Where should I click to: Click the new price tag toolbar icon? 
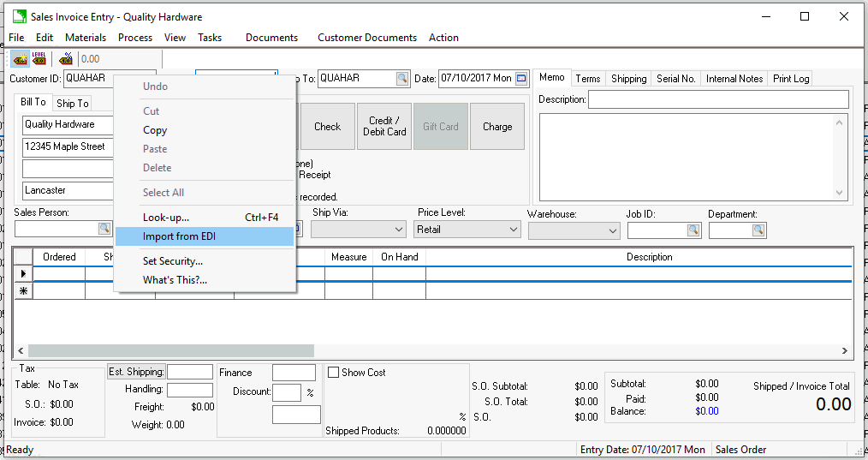pos(19,59)
